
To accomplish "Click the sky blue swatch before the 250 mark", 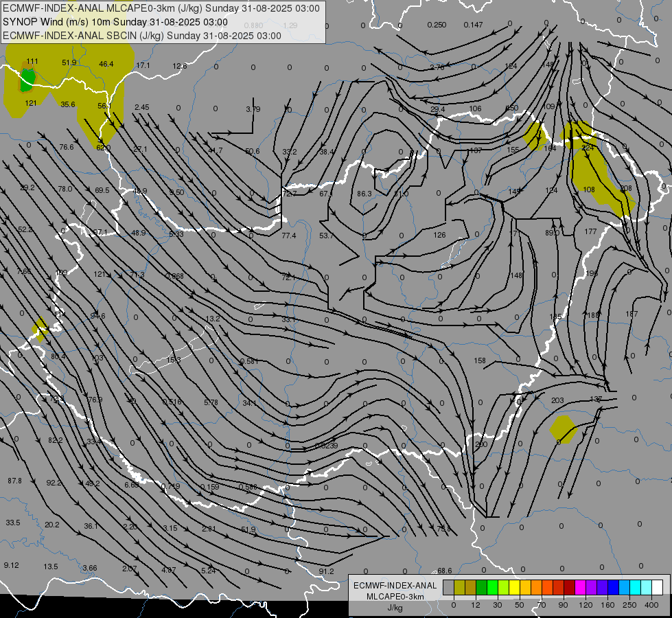I will click(x=625, y=587).
